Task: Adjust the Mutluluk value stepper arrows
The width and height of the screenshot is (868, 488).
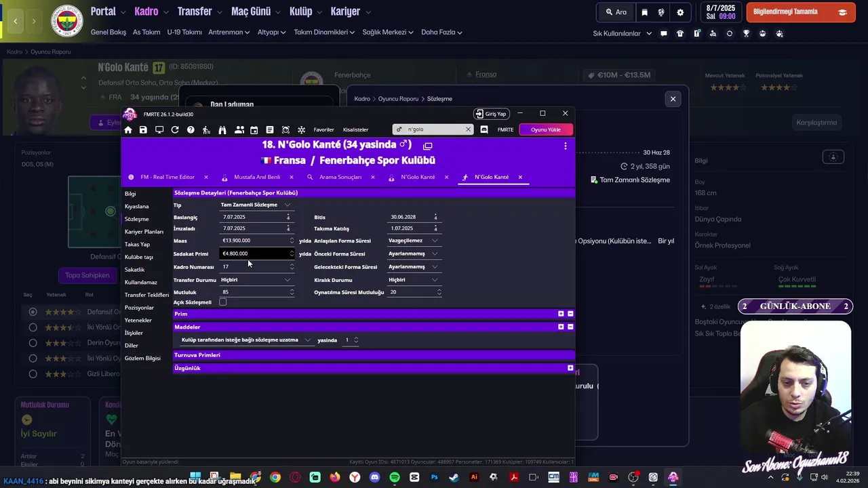Action: pos(292,292)
